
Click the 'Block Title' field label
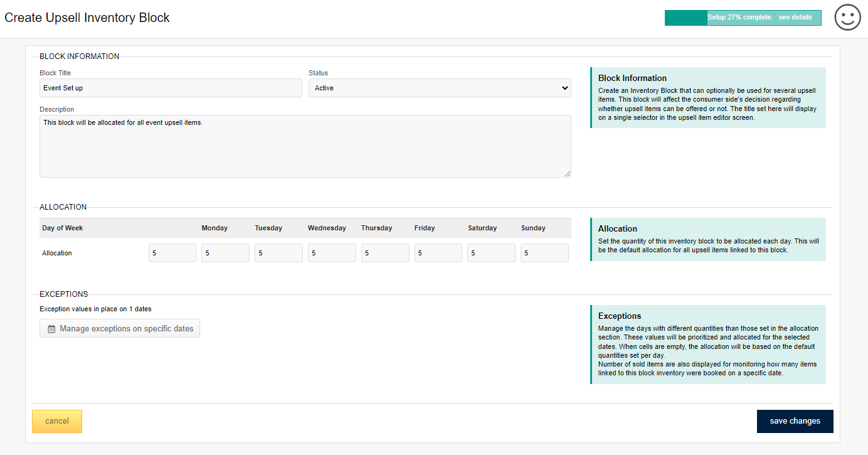(x=55, y=73)
